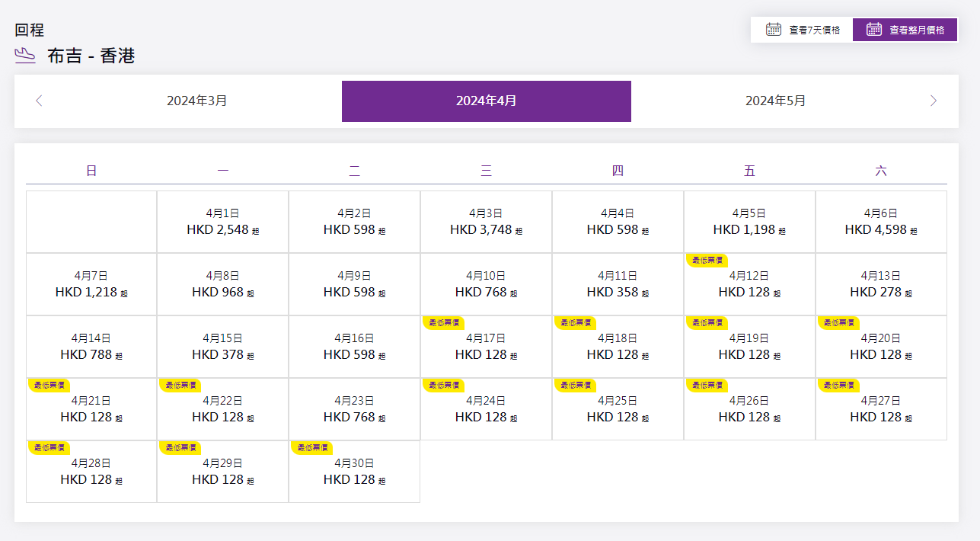Select 4月15日 fare HKD 378
The height and width of the screenshot is (541, 980).
click(x=222, y=347)
